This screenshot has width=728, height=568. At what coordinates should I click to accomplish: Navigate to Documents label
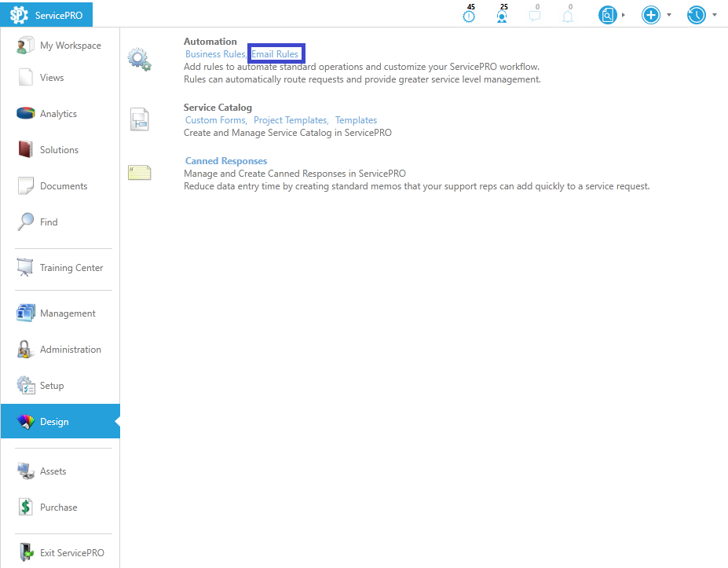64,185
